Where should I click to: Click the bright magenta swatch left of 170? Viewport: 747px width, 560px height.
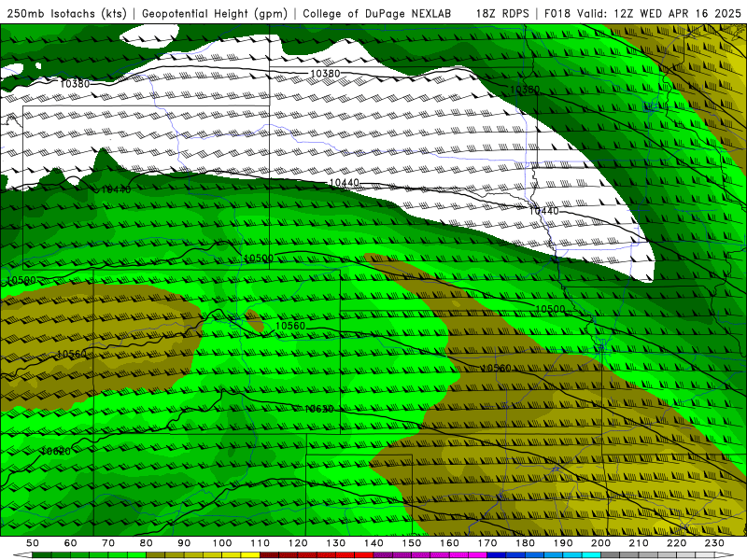pos(477,554)
